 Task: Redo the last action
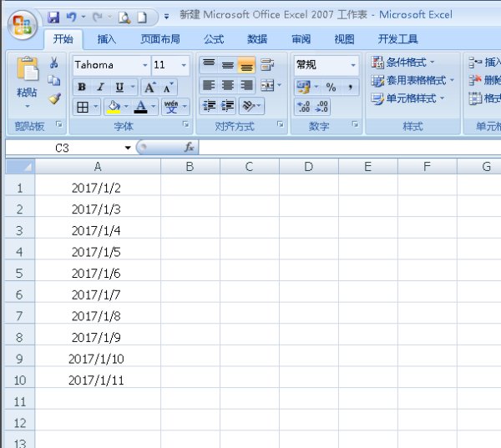98,17
